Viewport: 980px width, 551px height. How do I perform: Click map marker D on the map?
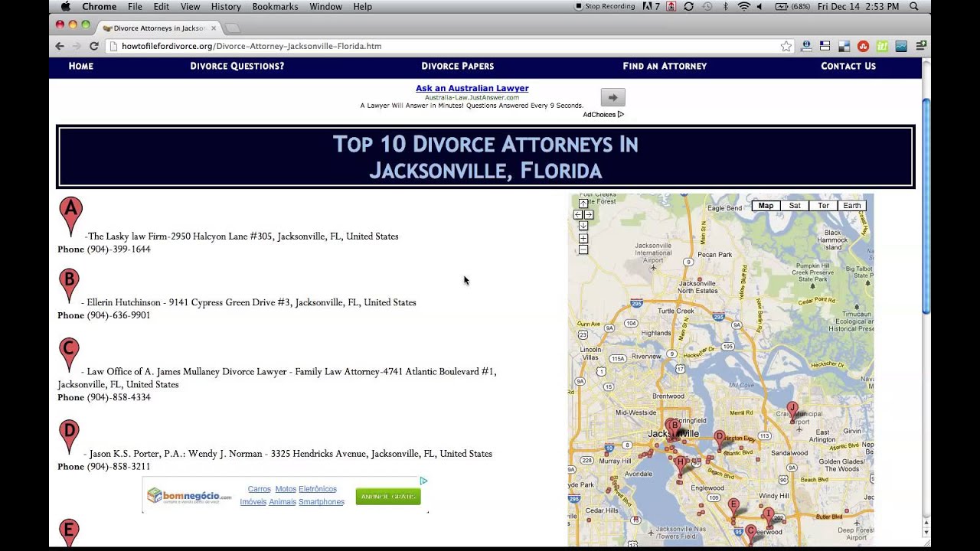click(719, 439)
